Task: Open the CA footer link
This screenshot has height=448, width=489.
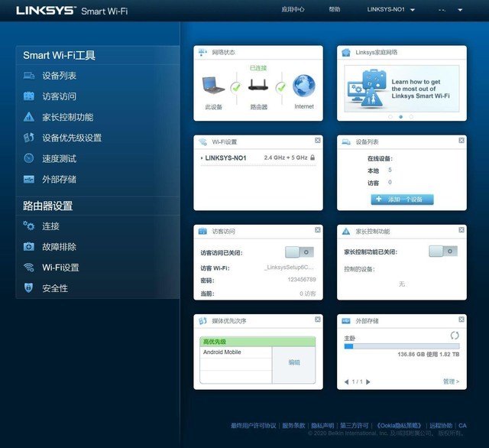Action: coord(462,426)
